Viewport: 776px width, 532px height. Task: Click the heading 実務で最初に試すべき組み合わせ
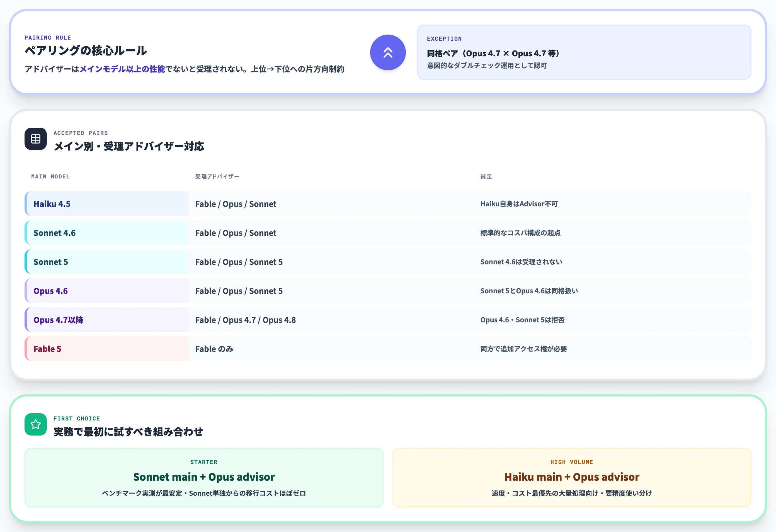(x=128, y=432)
